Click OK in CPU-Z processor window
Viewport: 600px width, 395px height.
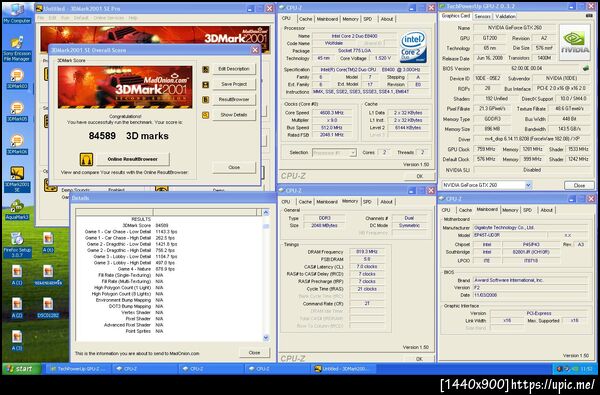pyautogui.click(x=419, y=176)
